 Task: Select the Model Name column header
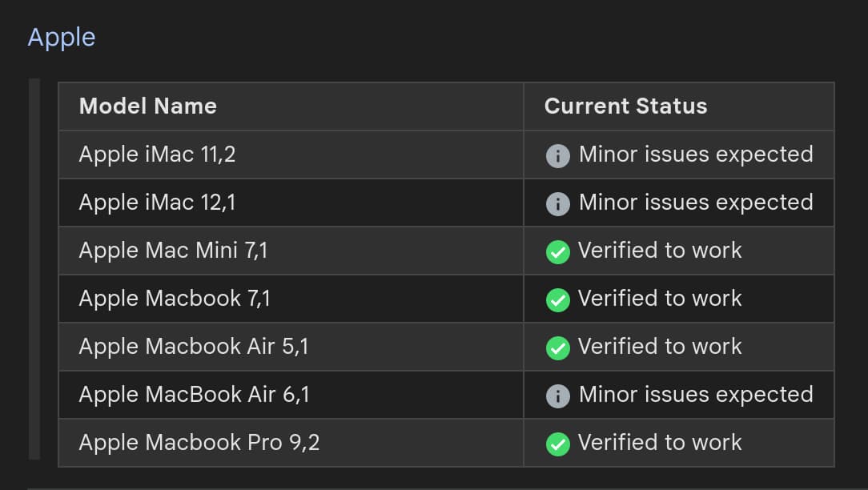tap(147, 106)
